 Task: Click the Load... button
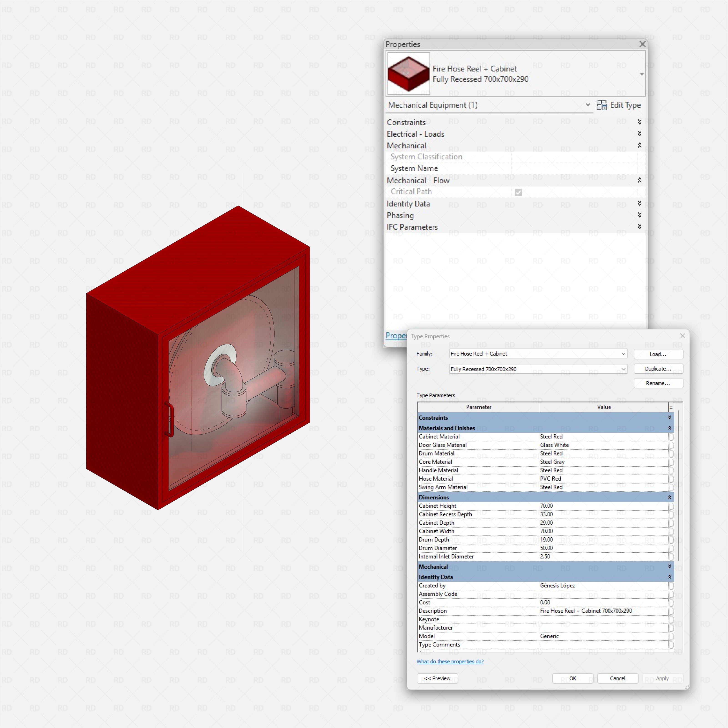[x=658, y=354]
